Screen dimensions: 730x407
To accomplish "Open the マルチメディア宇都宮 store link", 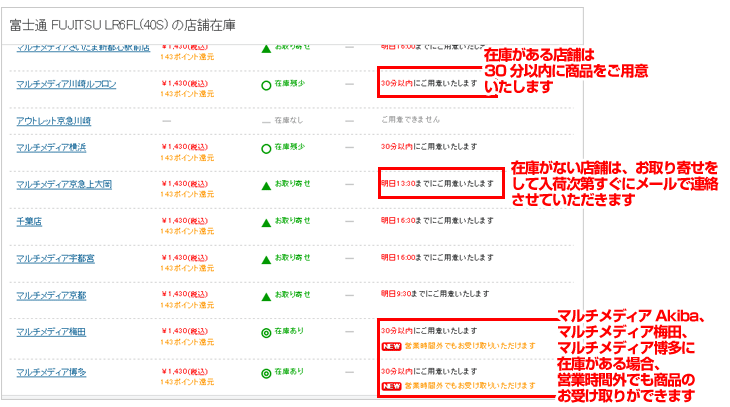I will click(x=55, y=258).
